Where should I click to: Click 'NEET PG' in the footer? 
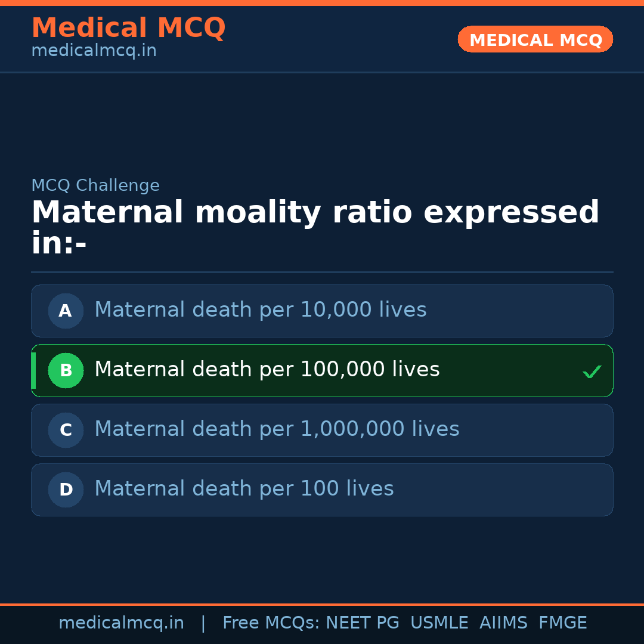pyautogui.click(x=363, y=623)
